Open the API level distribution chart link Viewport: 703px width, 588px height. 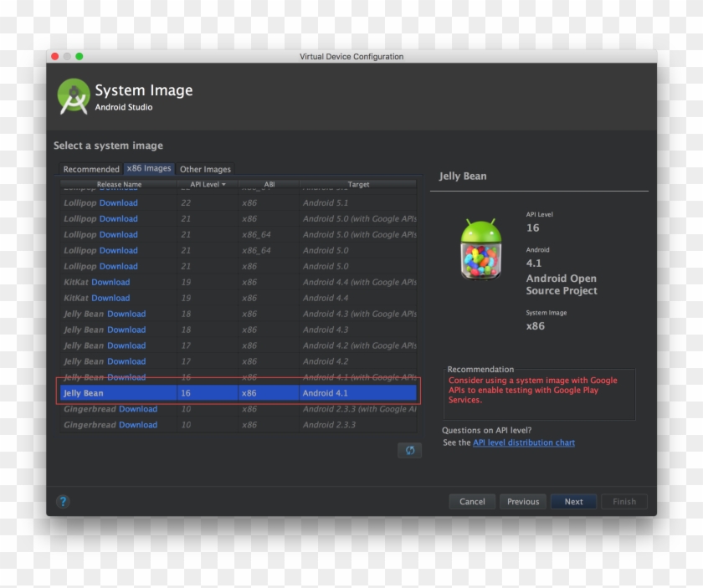pos(523,442)
